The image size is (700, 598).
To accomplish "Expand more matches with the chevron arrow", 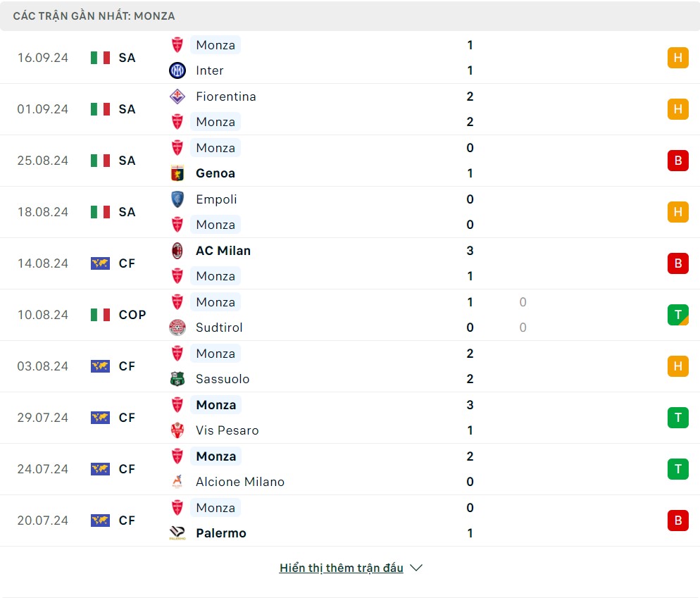I will pyautogui.click(x=416, y=568).
